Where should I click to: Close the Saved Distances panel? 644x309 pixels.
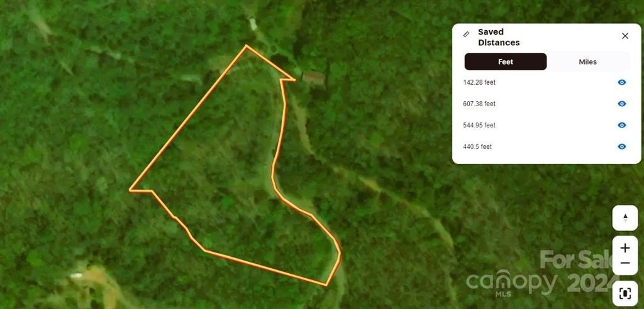(625, 36)
